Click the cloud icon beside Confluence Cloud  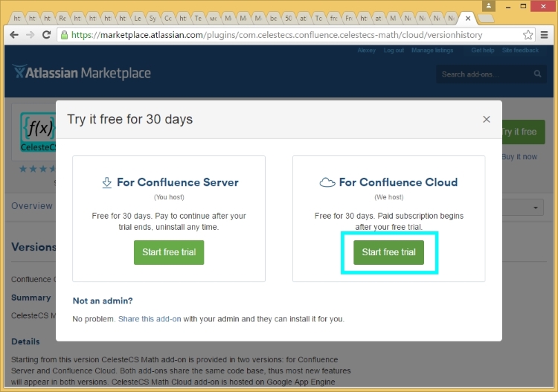tap(327, 182)
